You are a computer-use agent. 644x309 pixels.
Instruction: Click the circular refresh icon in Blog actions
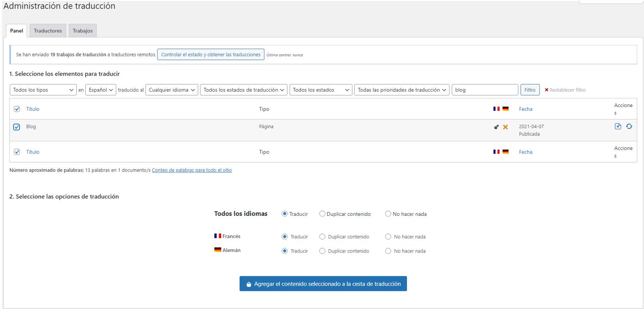pyautogui.click(x=629, y=126)
